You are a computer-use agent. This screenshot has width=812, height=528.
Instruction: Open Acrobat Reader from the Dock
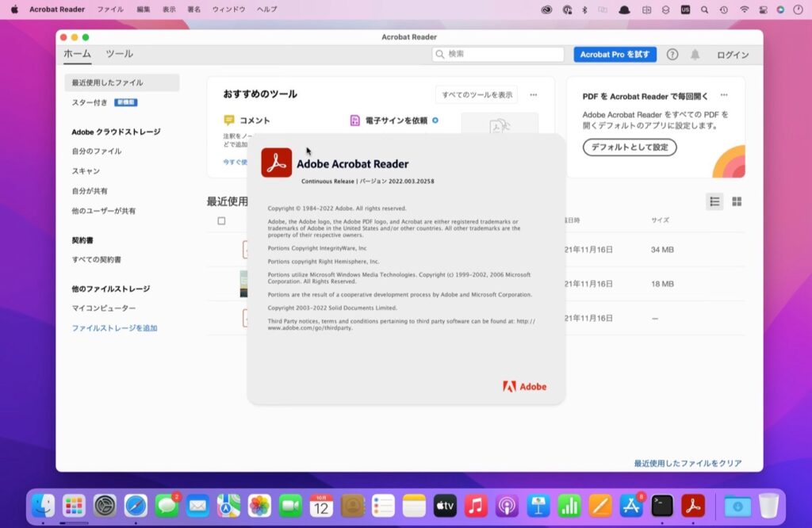point(694,506)
